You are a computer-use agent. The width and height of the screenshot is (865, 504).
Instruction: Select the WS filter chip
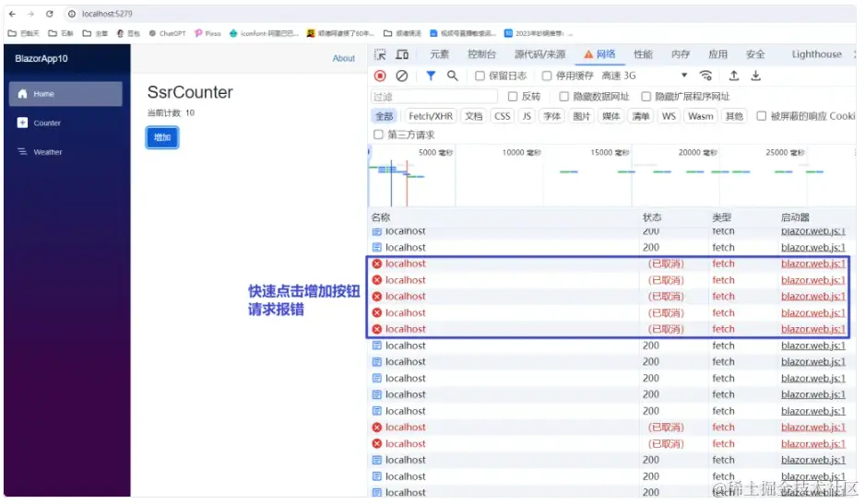point(669,116)
